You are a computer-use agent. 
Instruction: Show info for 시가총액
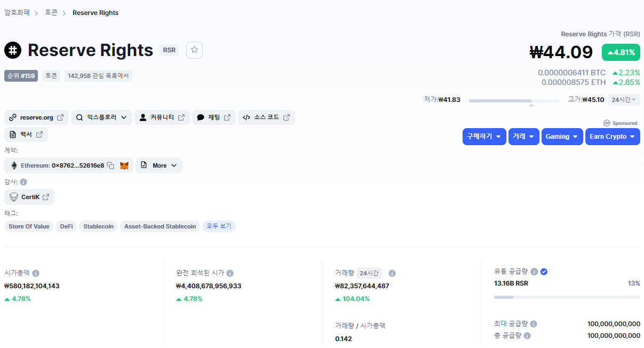[x=36, y=273]
